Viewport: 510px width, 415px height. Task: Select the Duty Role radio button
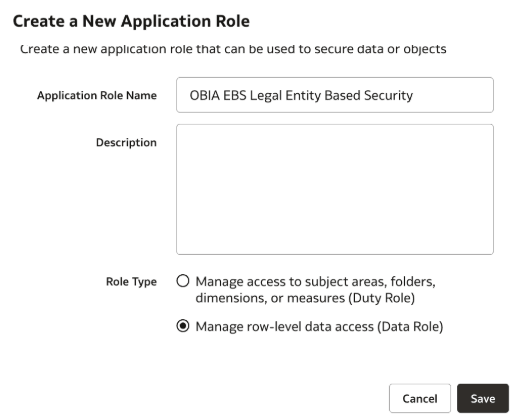[183, 281]
